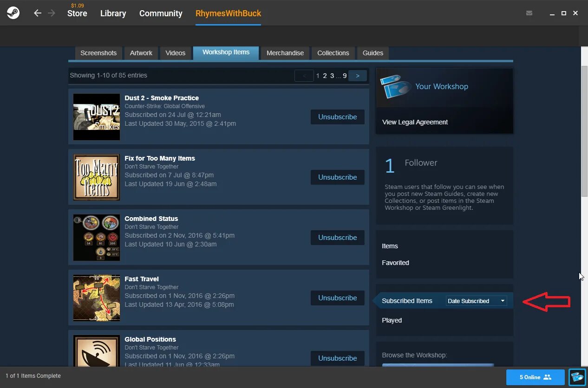The image size is (588, 388).
Task: Open the Fast Travel item title
Action: (142, 279)
